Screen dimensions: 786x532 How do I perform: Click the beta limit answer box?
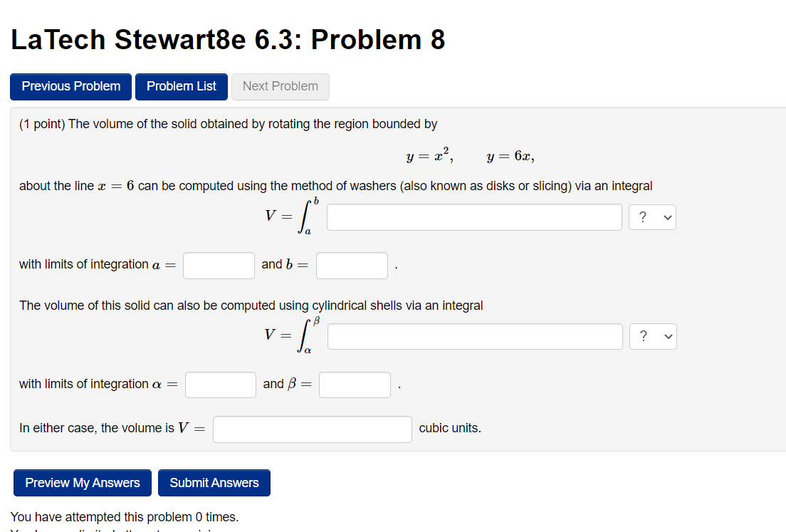point(355,385)
